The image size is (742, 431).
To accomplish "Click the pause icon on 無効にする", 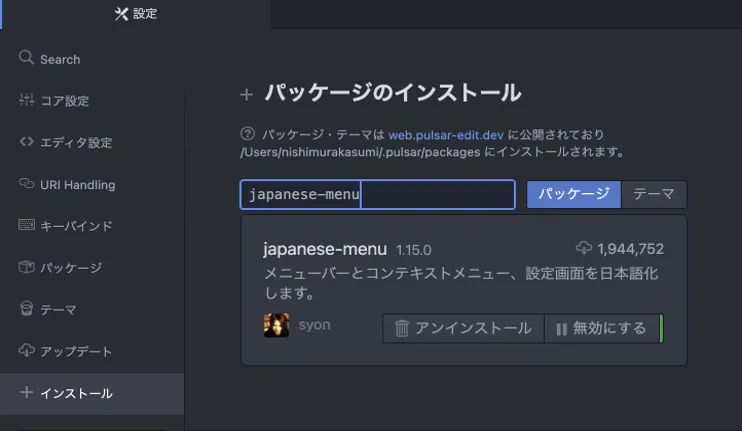I will [x=562, y=329].
